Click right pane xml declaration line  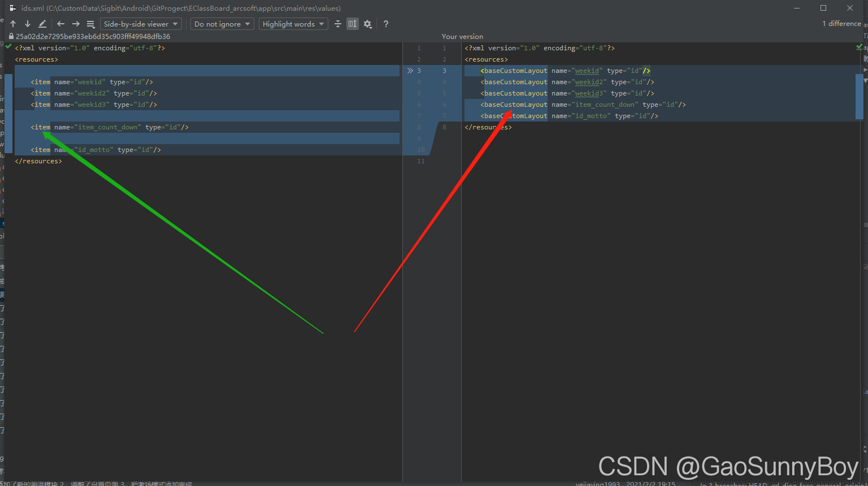point(540,48)
